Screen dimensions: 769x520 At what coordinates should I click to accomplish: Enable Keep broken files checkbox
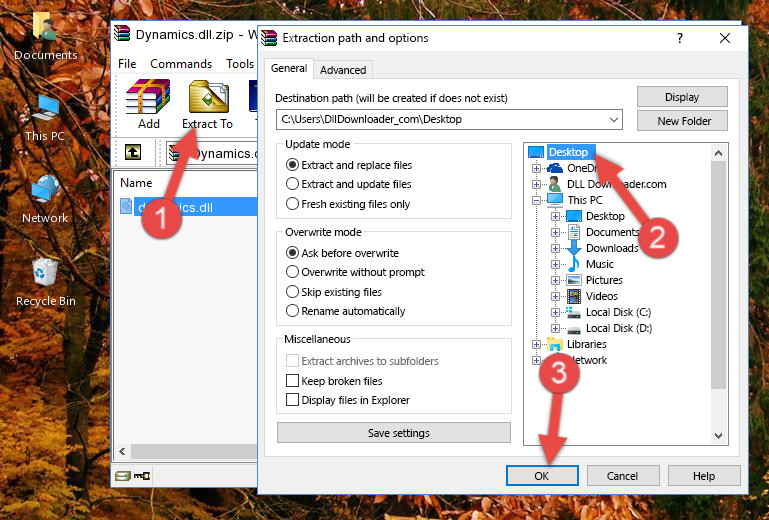coord(292,381)
